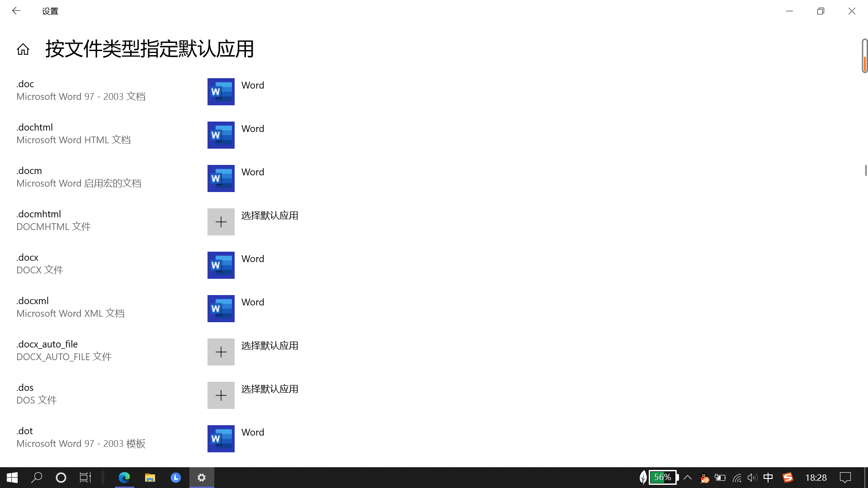
Task: Click 'Microsoft Word 97 - 2003 模板' description
Action: tap(81, 444)
